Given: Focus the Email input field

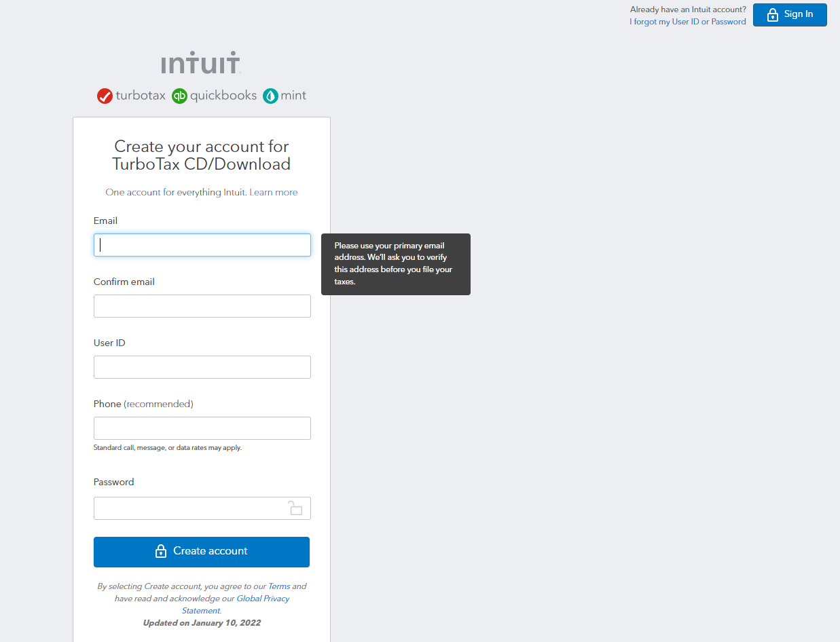Looking at the screenshot, I should tap(202, 245).
